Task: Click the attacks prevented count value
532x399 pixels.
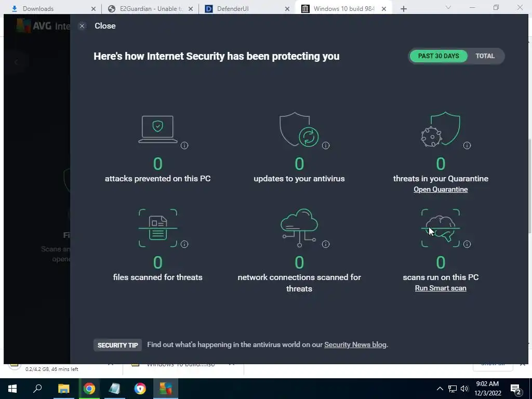Action: (x=158, y=164)
